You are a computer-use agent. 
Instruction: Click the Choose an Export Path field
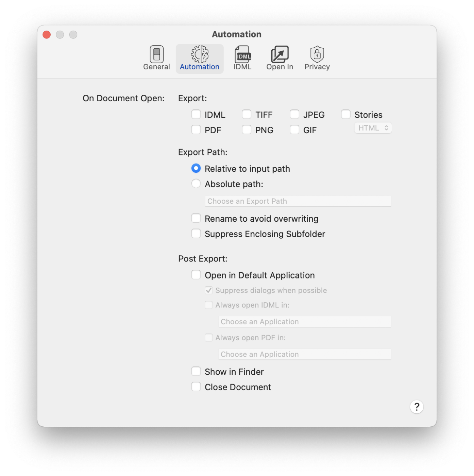[298, 201]
